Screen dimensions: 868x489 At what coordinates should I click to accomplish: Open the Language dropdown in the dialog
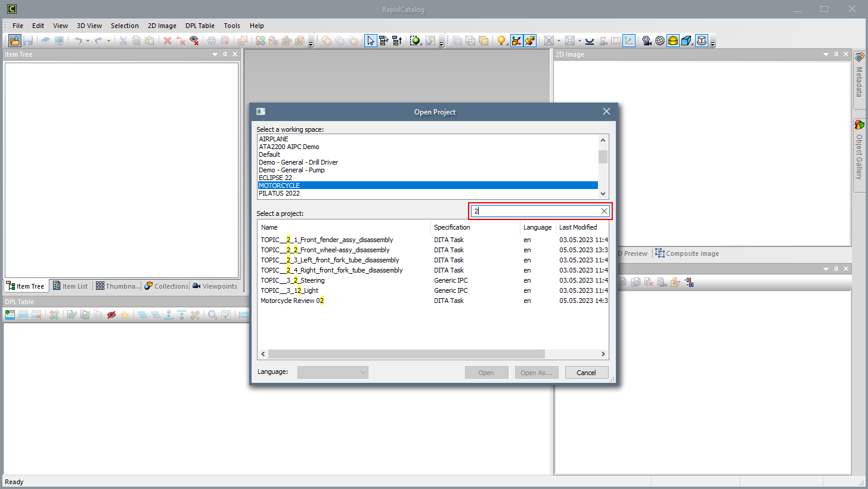(x=333, y=372)
